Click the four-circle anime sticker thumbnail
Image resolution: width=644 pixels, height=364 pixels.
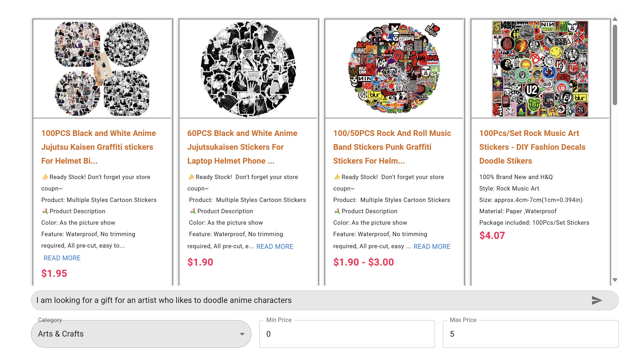[x=102, y=69]
